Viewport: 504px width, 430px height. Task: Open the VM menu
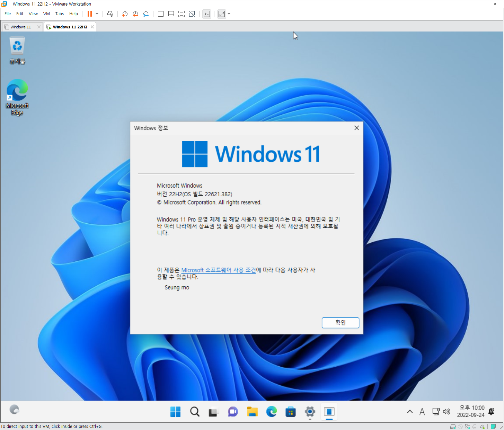click(x=46, y=14)
